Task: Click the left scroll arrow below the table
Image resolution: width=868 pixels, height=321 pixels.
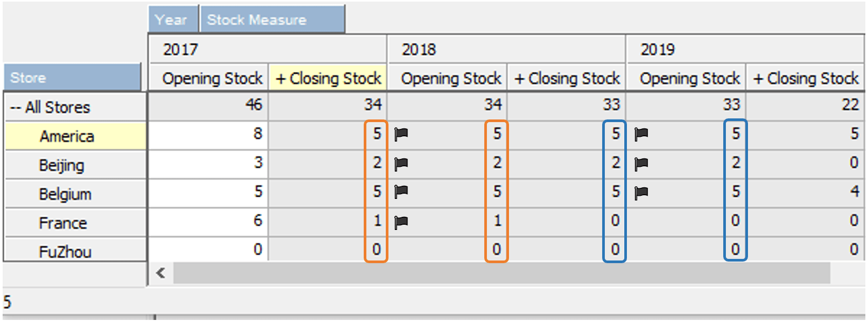Action: pos(159,273)
